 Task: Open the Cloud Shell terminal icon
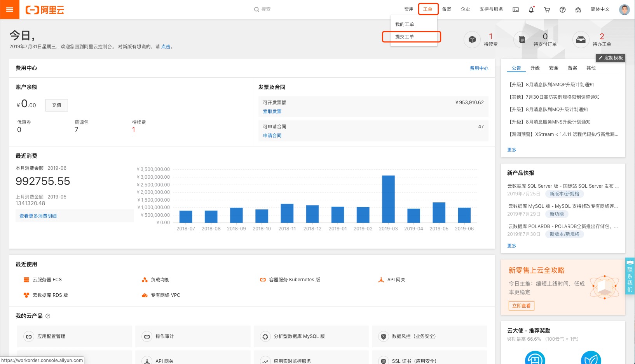pyautogui.click(x=516, y=10)
